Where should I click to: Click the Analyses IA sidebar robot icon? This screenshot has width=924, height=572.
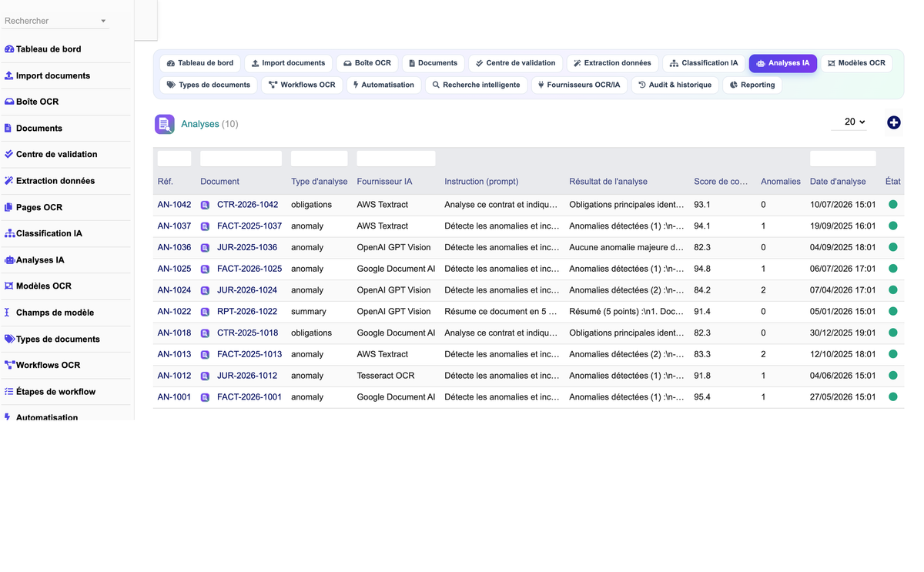pos(10,260)
